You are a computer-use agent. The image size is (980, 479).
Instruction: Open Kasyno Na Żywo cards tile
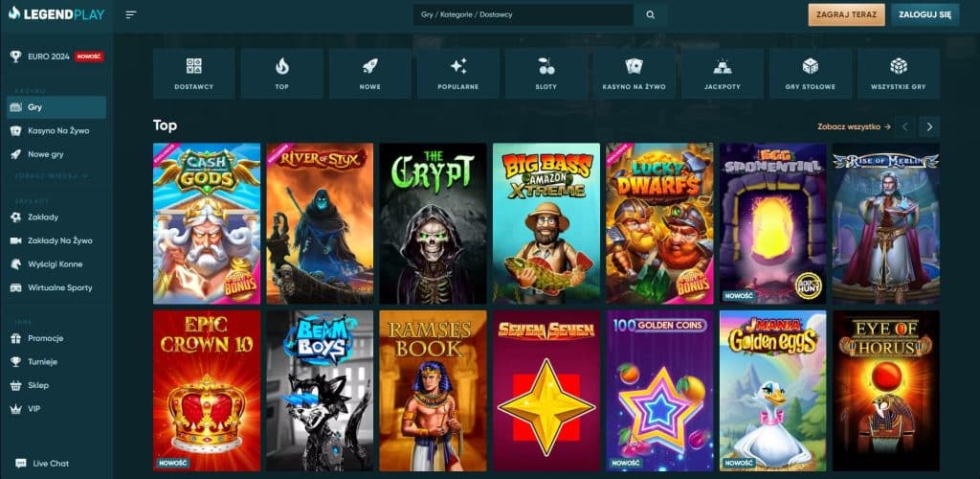(634, 74)
